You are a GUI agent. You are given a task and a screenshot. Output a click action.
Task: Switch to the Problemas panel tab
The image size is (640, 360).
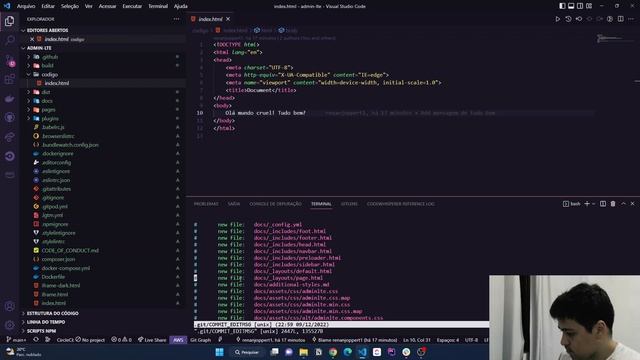point(206,204)
